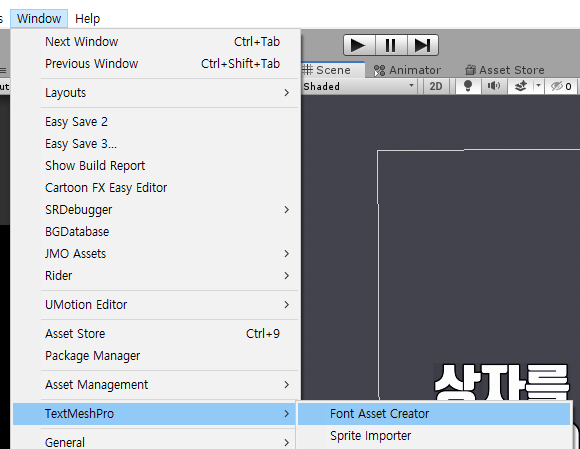The height and width of the screenshot is (449, 580).
Task: Toggle hidden objects visibility eye icon
Action: click(560, 86)
